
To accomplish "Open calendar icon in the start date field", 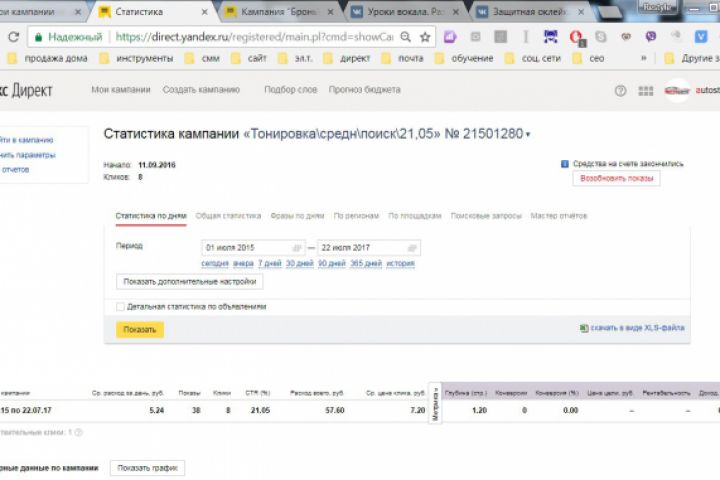I will (x=297, y=248).
